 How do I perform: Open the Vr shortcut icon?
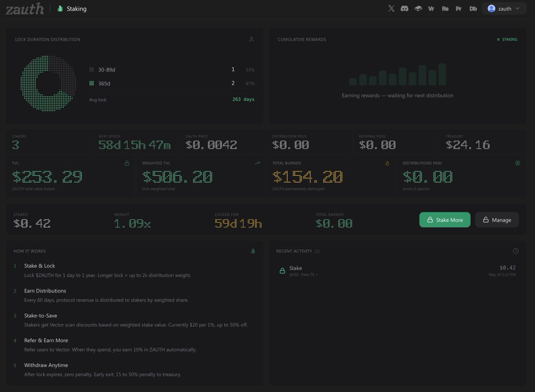[x=431, y=8]
